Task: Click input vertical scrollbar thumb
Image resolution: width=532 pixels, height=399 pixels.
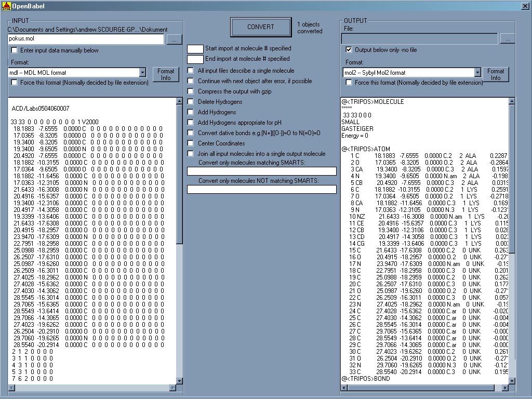Action: [x=179, y=174]
